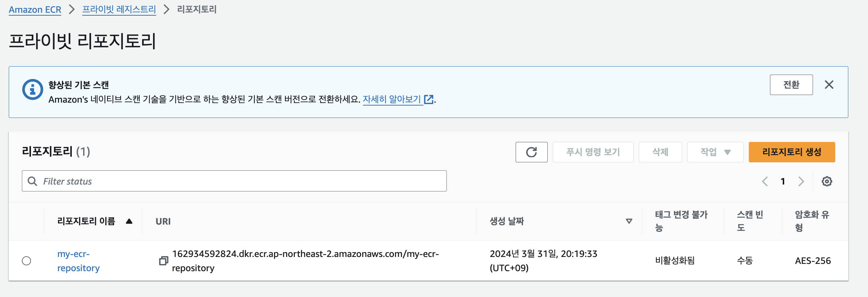Click the search magnifier icon
This screenshot has height=297, width=868.
pyautogui.click(x=32, y=181)
